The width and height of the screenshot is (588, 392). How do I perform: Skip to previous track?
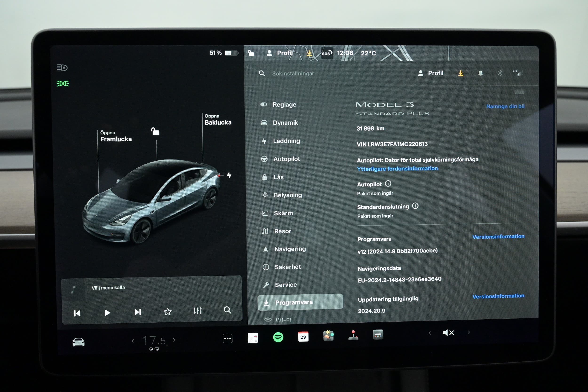tap(77, 313)
